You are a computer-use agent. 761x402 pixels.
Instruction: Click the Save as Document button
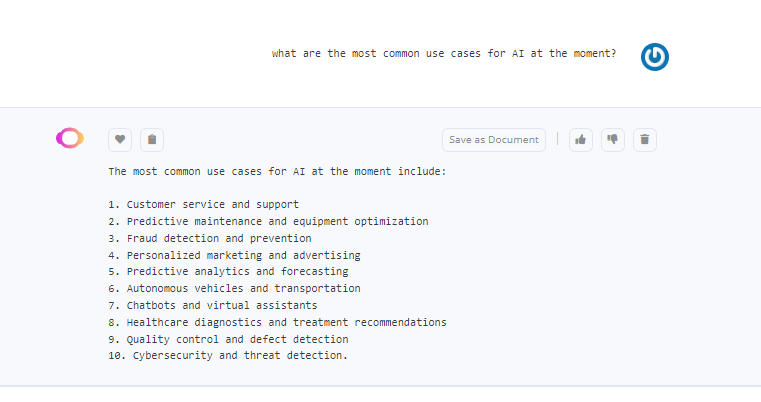[x=494, y=140]
